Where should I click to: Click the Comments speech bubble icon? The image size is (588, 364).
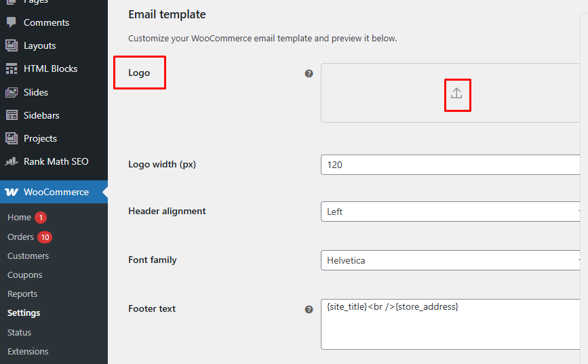click(x=12, y=22)
